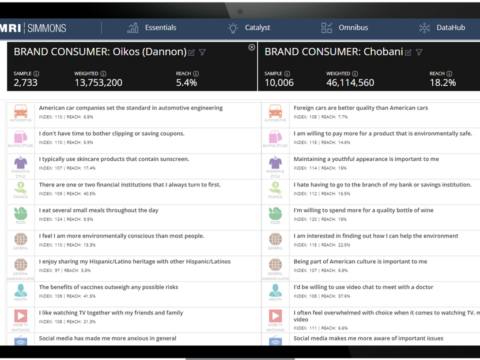Show info for Oikos Weighted value

(x=103, y=73)
